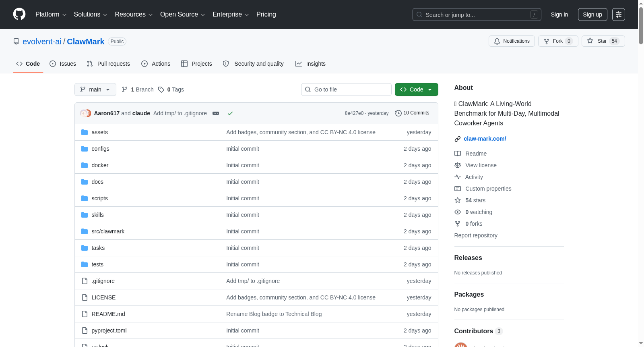Open the Resources menu dropdown
Viewport: 644px width, 347px height.
(x=134, y=15)
